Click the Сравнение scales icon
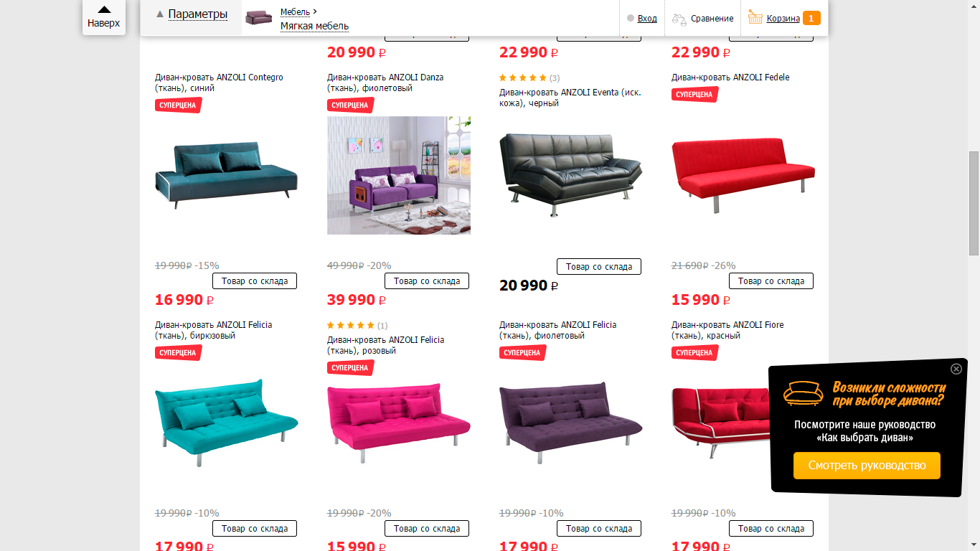Image resolution: width=980 pixels, height=551 pixels. tap(679, 19)
